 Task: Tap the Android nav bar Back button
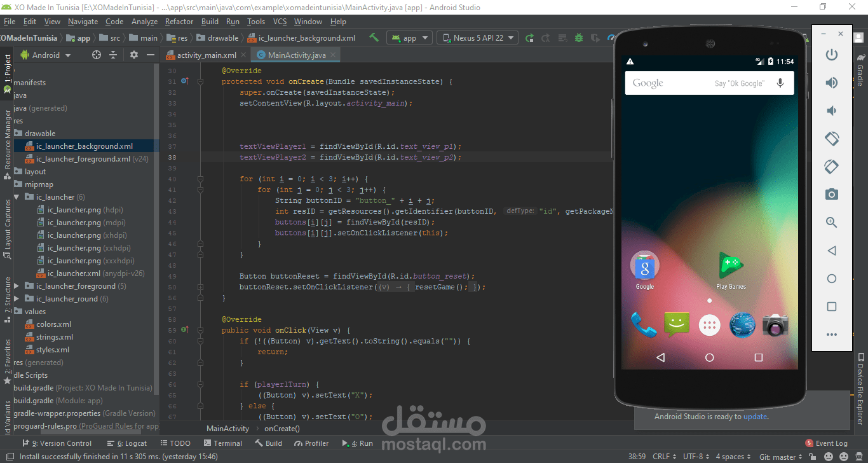(660, 357)
